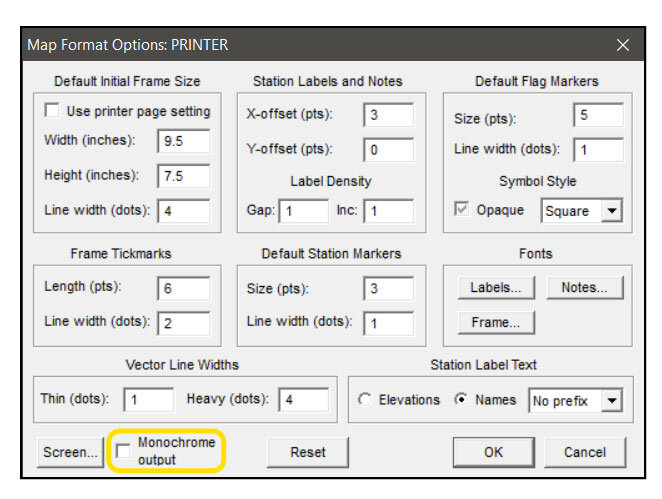Click the Notes... font button
The image size is (662, 499).
point(585,288)
